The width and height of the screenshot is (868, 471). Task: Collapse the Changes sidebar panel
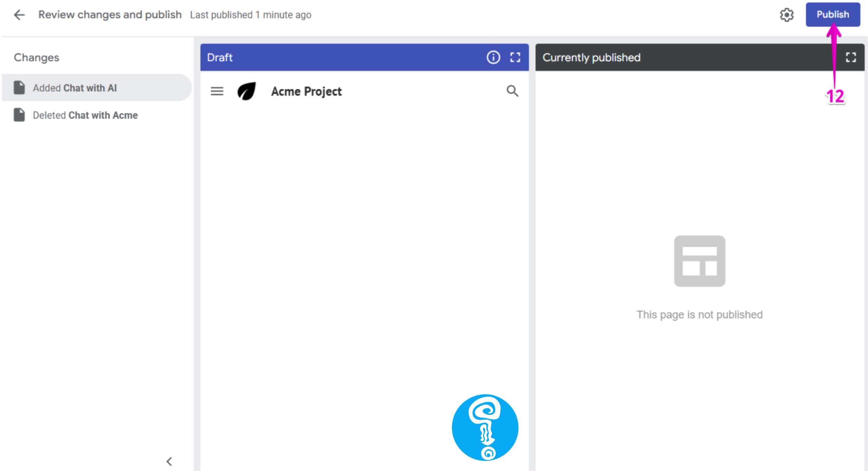pyautogui.click(x=169, y=461)
